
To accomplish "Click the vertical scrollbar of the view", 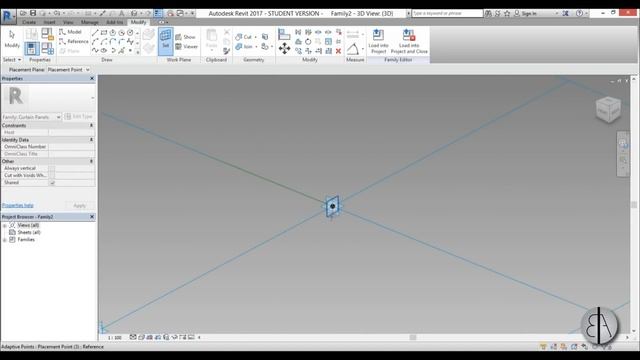I will [x=634, y=204].
